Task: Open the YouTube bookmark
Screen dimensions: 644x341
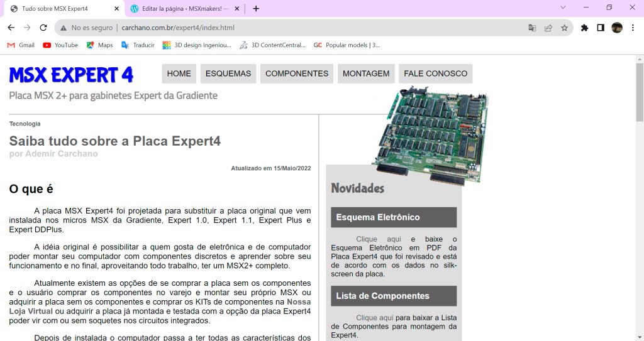Action: click(x=60, y=45)
